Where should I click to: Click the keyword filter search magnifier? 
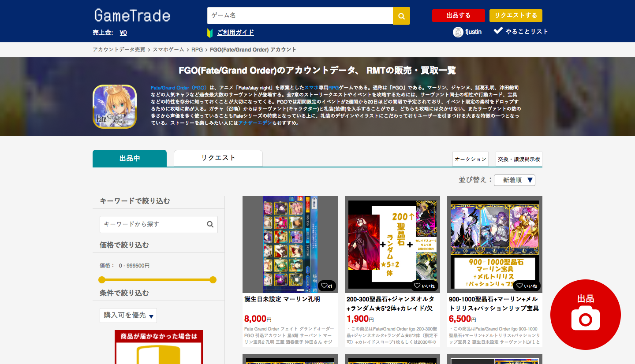coord(210,224)
